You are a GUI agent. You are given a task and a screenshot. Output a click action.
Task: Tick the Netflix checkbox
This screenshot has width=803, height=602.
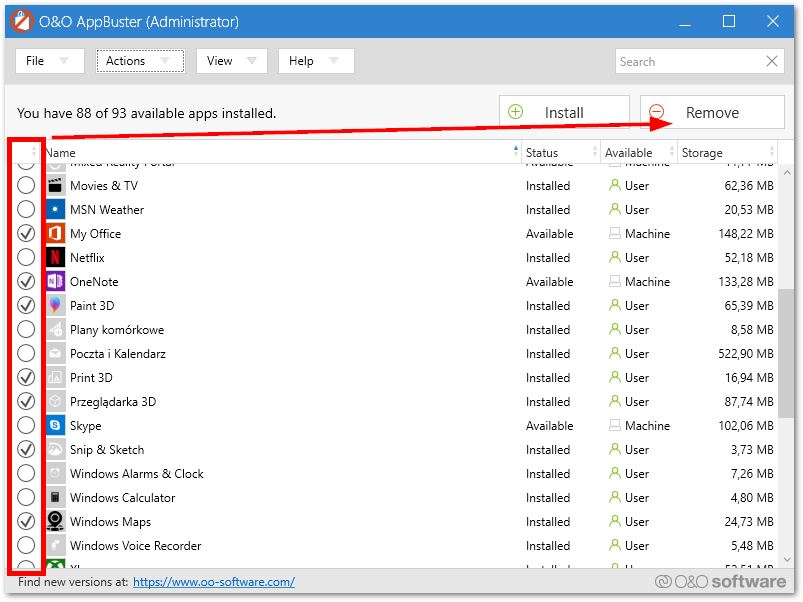[26, 257]
